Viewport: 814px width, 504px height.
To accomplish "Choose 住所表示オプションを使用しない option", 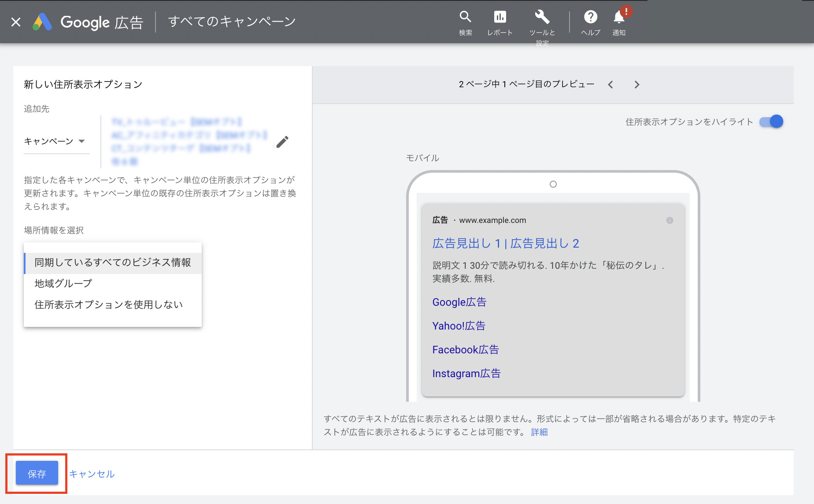I will click(x=108, y=304).
